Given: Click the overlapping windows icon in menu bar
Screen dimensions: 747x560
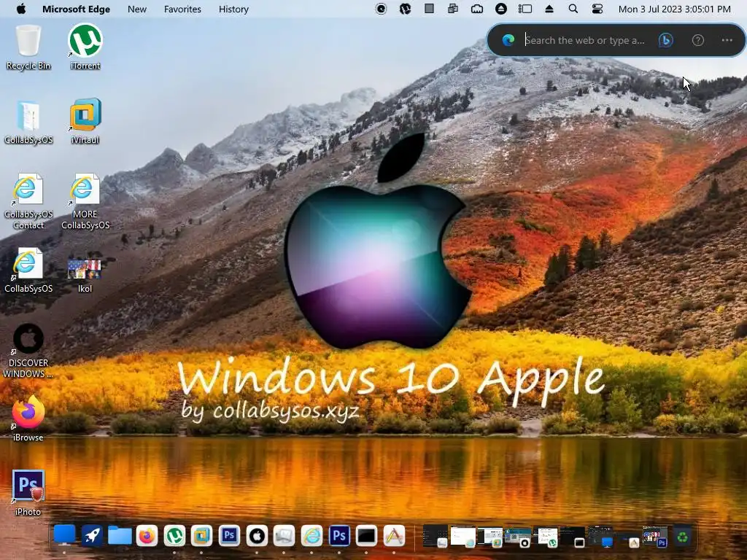Looking at the screenshot, I should [452, 9].
